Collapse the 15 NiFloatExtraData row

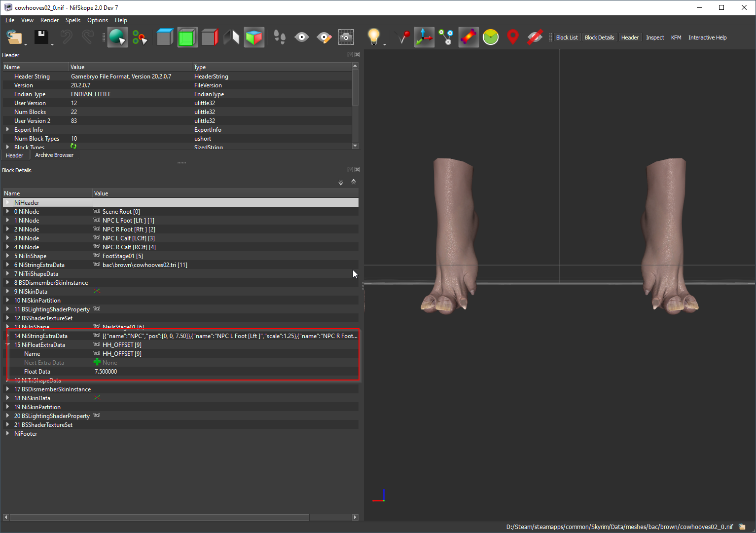(7, 344)
